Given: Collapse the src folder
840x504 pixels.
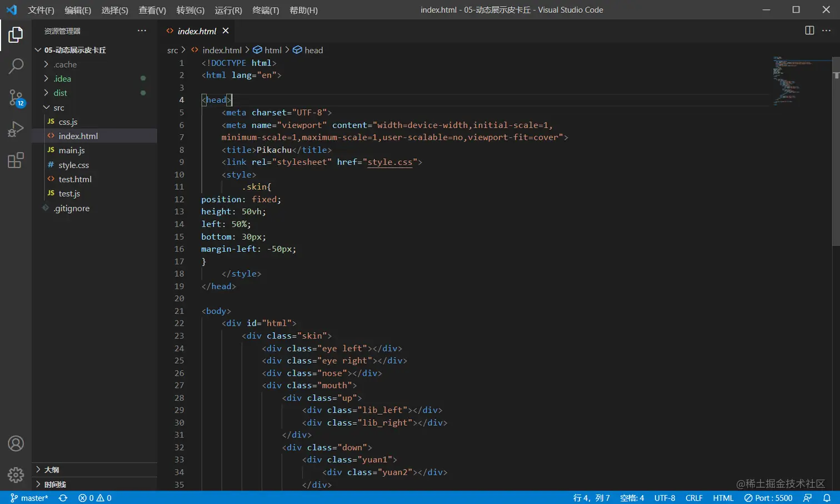Looking at the screenshot, I should pos(94,108).
